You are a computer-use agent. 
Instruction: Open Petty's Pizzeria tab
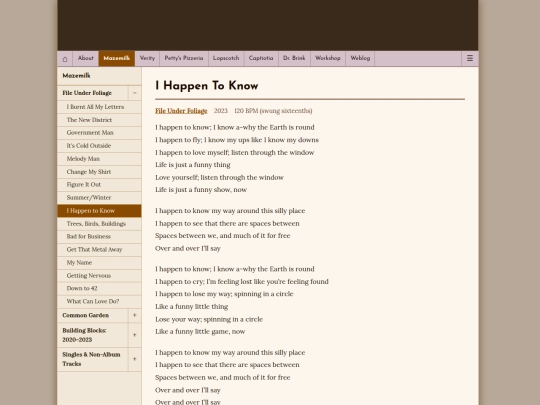click(x=184, y=59)
